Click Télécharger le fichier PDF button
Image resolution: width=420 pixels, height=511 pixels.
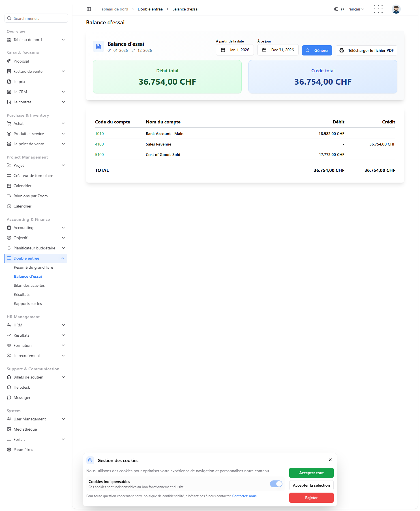(366, 50)
